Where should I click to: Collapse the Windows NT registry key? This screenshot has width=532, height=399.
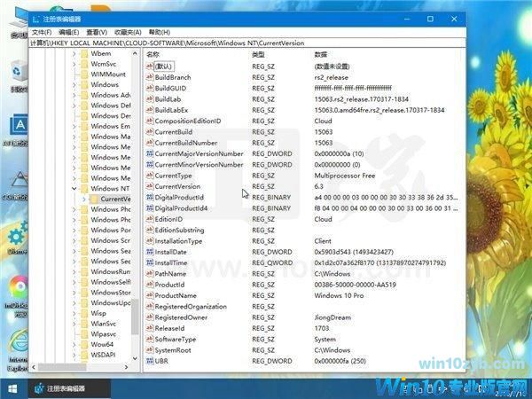(74, 188)
